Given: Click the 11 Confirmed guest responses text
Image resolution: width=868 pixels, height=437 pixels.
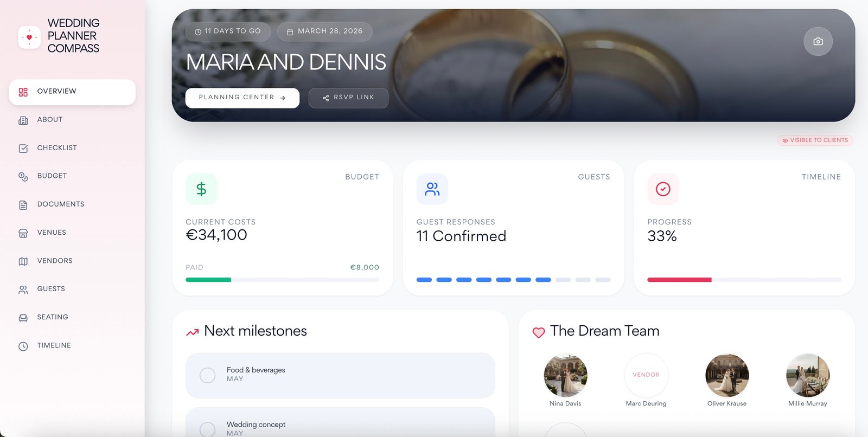Looking at the screenshot, I should pyautogui.click(x=461, y=236).
